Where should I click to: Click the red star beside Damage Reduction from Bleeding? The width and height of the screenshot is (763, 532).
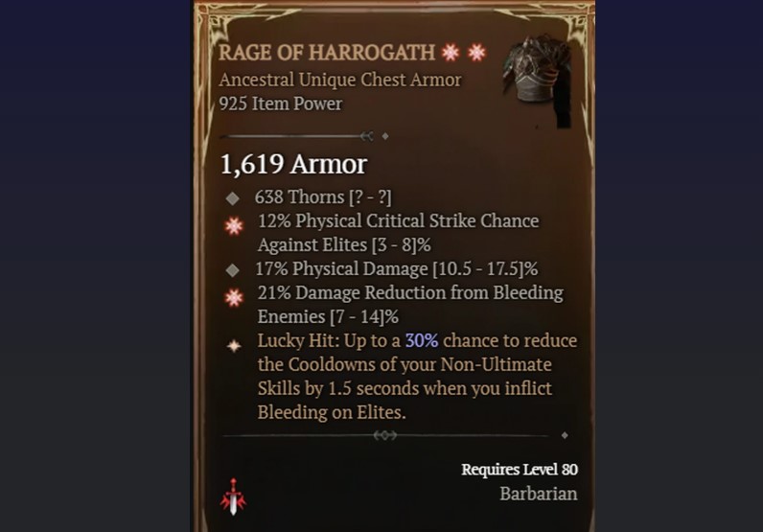point(234,297)
